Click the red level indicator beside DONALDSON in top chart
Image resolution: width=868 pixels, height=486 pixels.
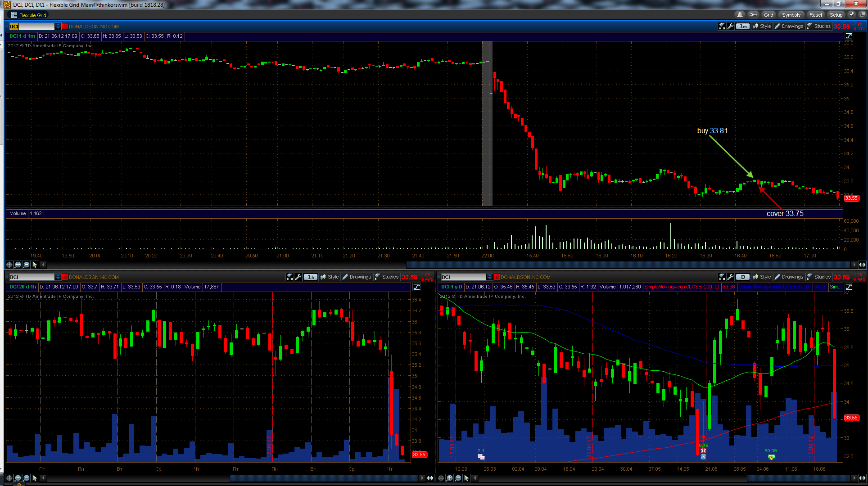(65, 27)
